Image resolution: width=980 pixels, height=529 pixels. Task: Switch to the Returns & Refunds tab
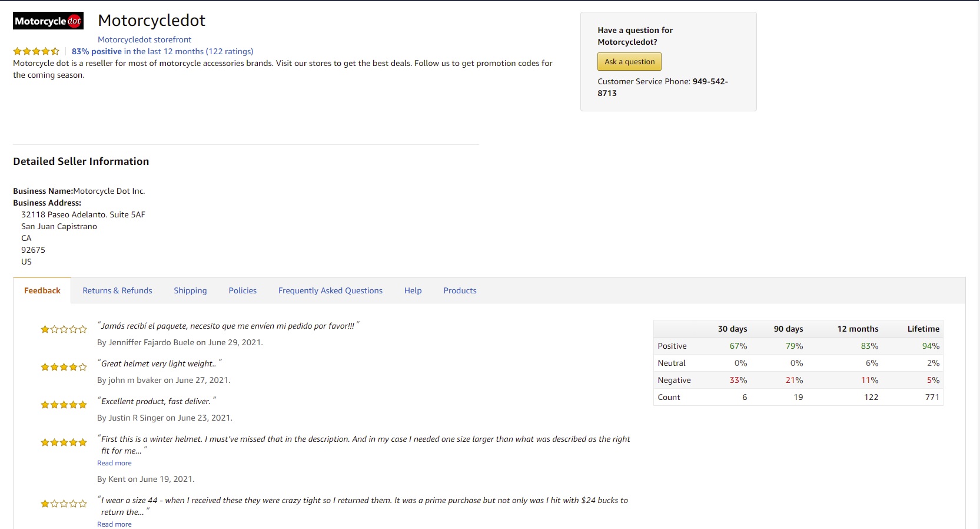click(117, 290)
